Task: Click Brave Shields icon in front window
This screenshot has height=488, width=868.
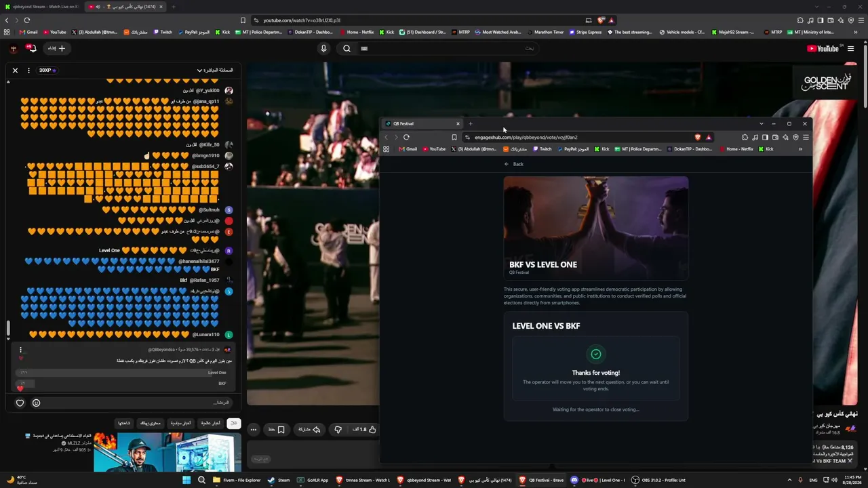Action: 698,138
